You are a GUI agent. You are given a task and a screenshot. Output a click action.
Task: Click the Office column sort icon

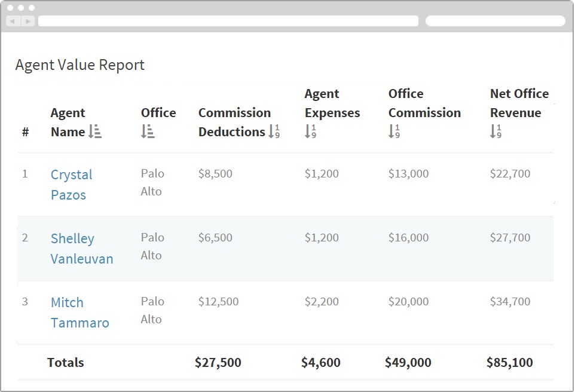point(147,132)
